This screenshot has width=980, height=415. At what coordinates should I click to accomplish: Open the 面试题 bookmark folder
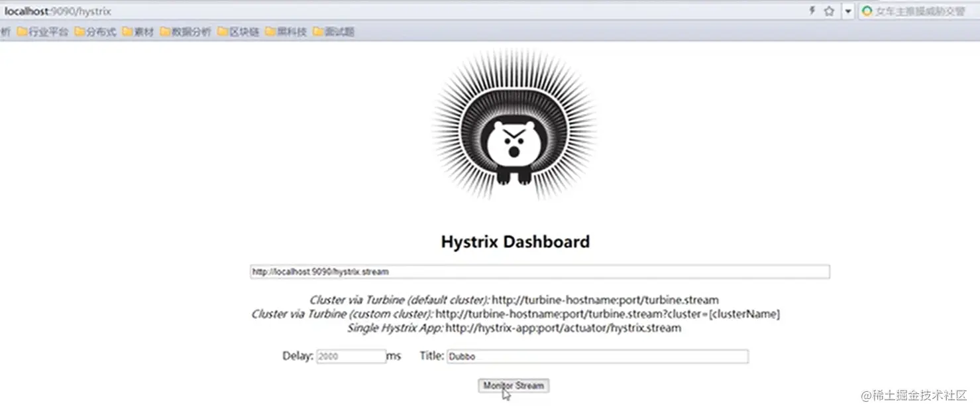(334, 31)
